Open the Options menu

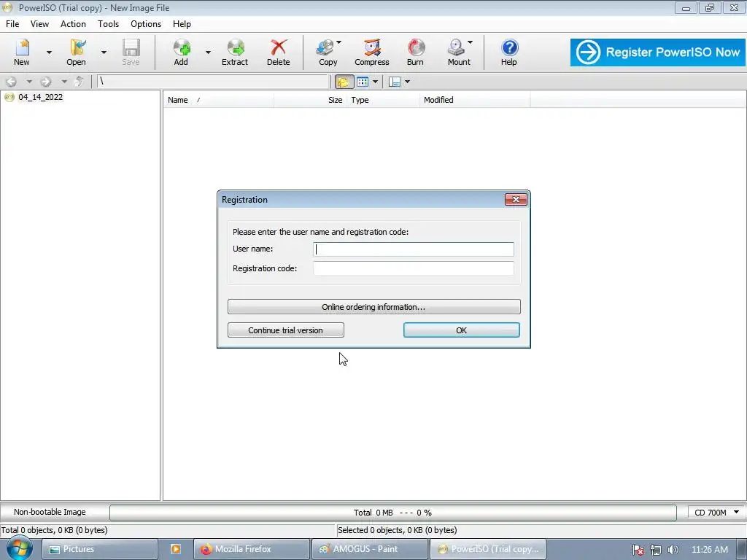coord(146,24)
